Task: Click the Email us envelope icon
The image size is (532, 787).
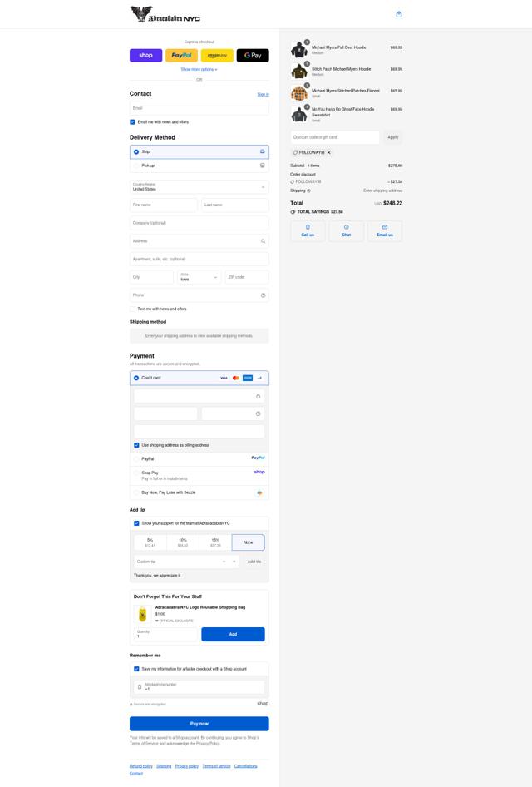Action: (385, 227)
